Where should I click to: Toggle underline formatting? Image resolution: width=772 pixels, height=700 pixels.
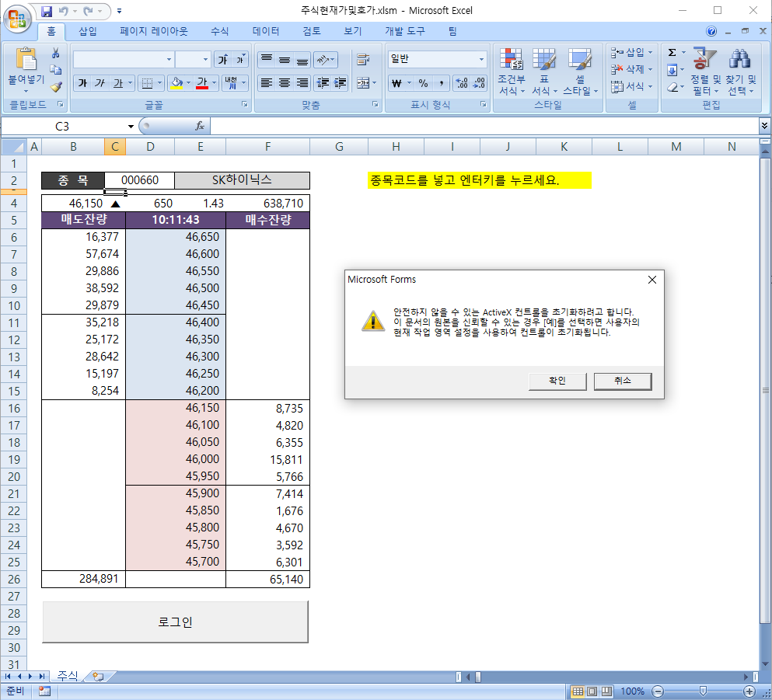click(x=118, y=83)
